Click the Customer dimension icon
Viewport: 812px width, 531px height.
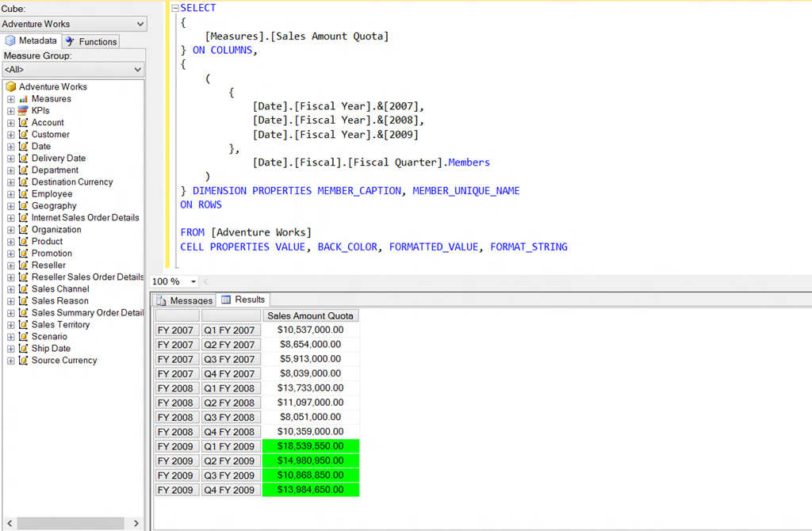pos(23,135)
